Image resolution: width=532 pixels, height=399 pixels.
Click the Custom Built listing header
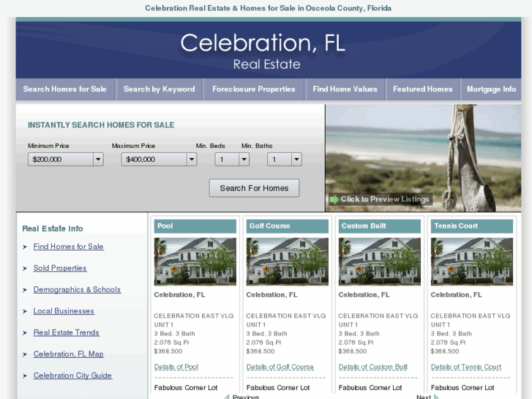380,226
